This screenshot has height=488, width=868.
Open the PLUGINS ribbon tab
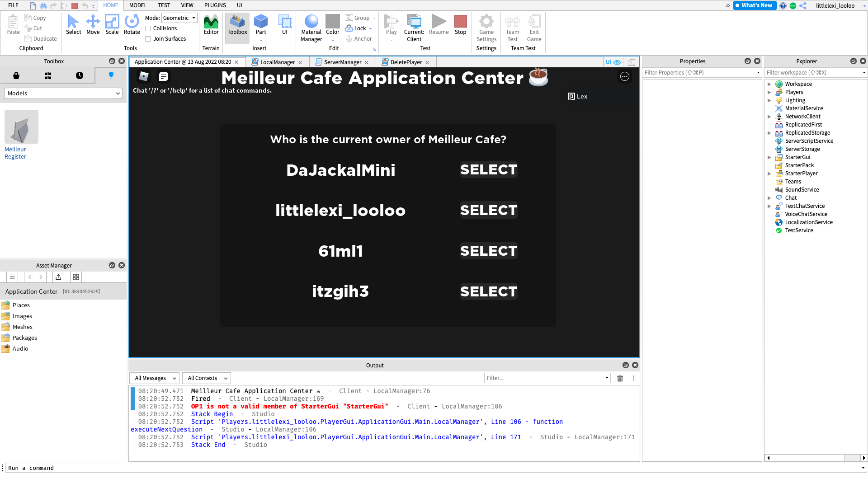tap(215, 5)
